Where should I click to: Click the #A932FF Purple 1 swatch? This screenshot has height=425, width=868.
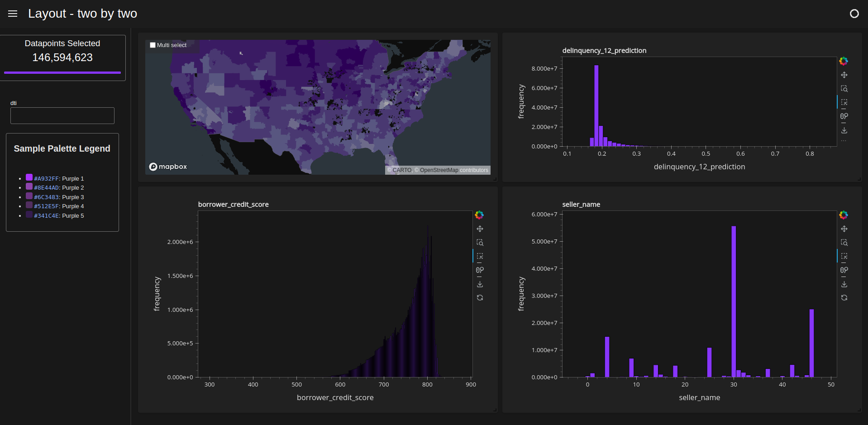pos(29,177)
